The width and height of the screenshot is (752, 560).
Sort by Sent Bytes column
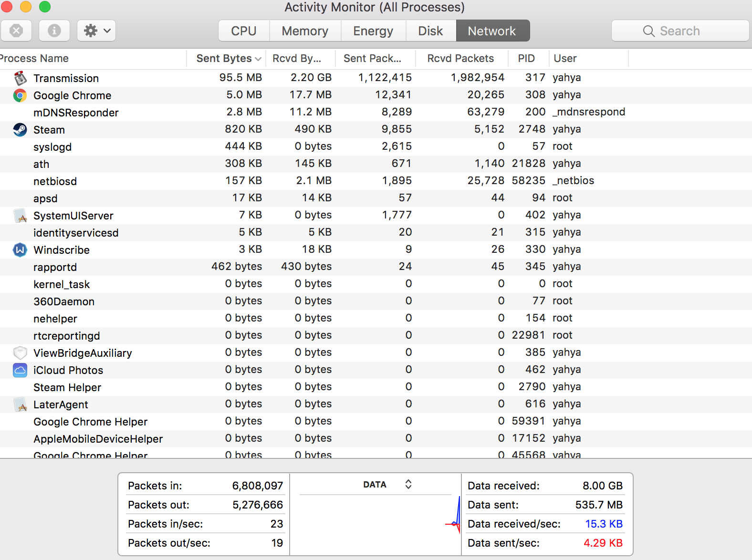point(226,58)
